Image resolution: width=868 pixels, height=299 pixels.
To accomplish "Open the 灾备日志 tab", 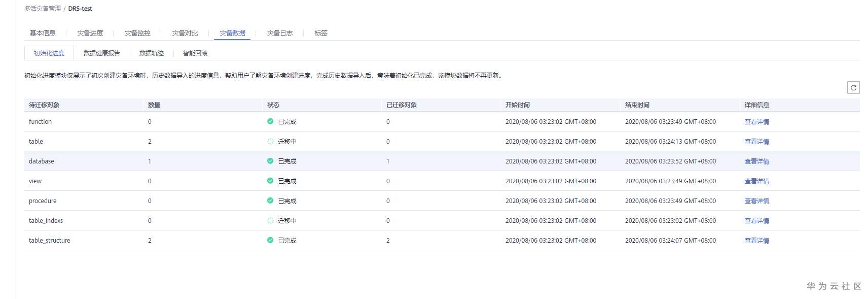I will point(280,33).
